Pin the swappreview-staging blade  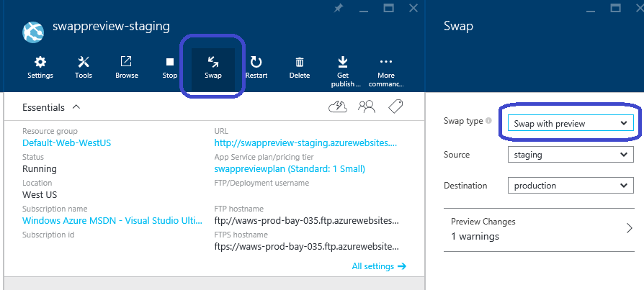[339, 8]
